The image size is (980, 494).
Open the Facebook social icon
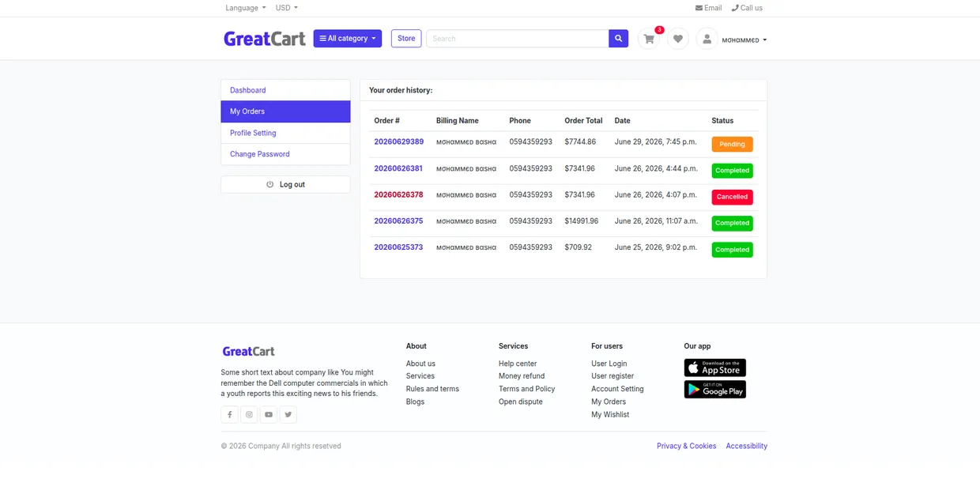(229, 414)
